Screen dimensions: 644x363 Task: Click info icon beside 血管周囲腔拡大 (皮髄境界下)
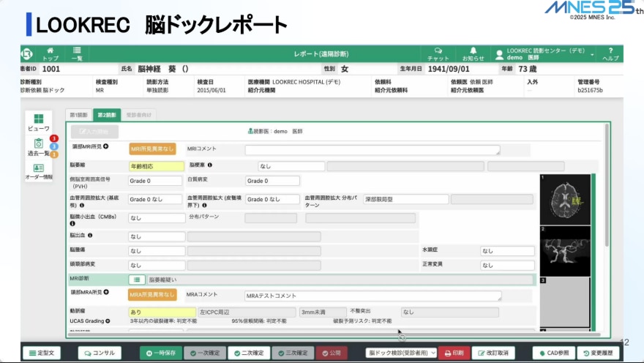coord(204,206)
